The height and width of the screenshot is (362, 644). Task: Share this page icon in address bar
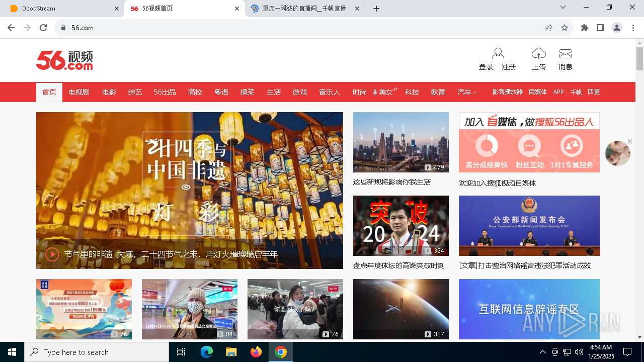pyautogui.click(x=548, y=28)
